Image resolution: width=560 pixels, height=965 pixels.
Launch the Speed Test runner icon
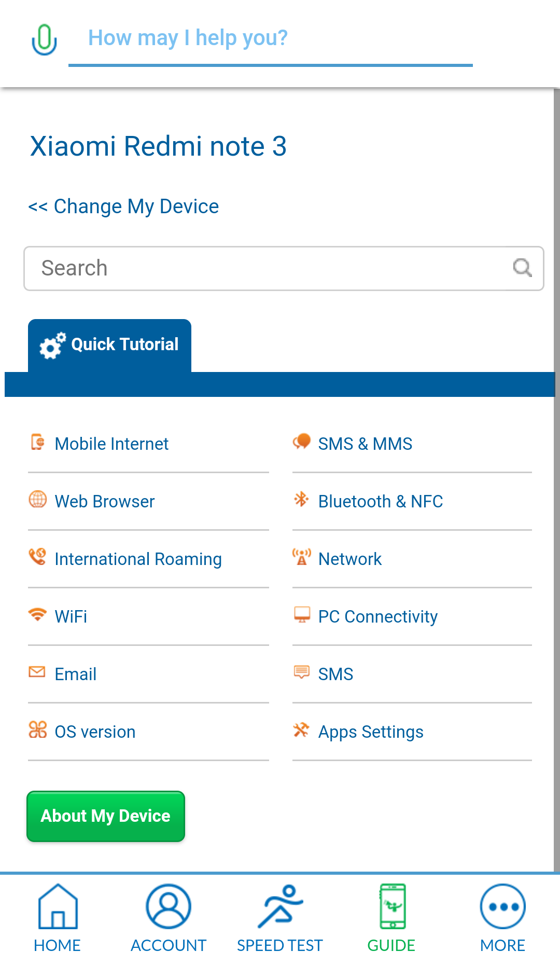(280, 906)
